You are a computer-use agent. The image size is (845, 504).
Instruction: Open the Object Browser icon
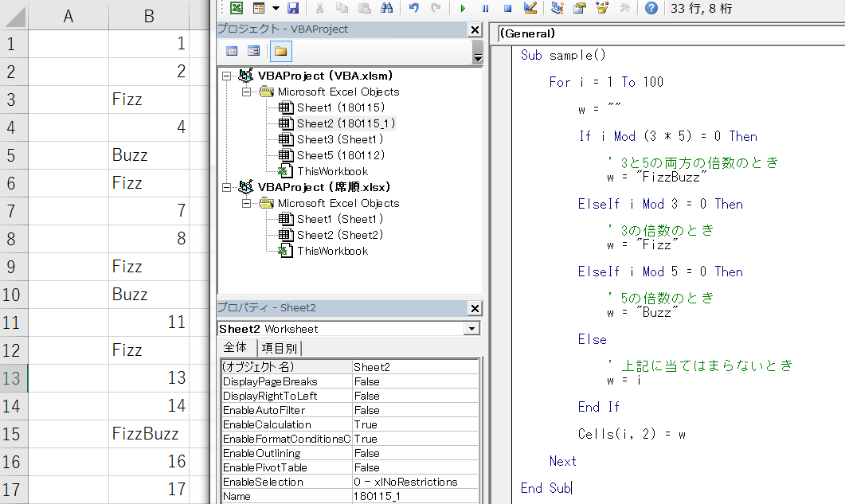pyautogui.click(x=602, y=8)
